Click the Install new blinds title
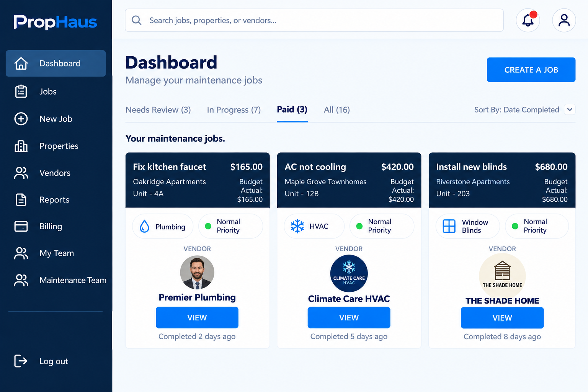 (472, 167)
